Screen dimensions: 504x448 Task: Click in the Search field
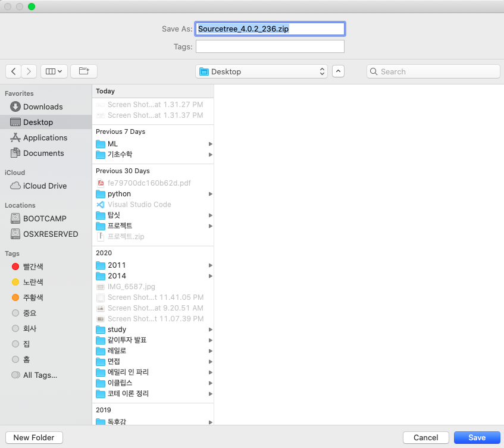(433, 71)
